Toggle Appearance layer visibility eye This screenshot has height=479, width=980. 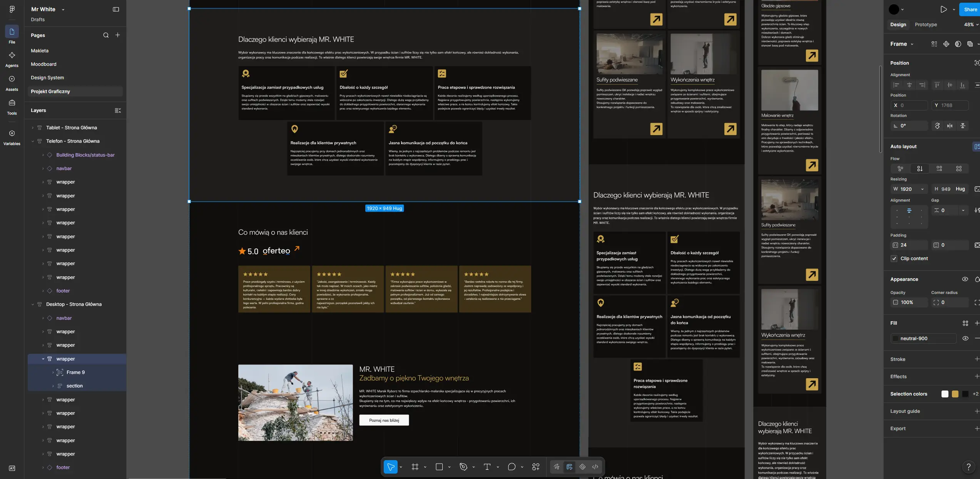965,279
